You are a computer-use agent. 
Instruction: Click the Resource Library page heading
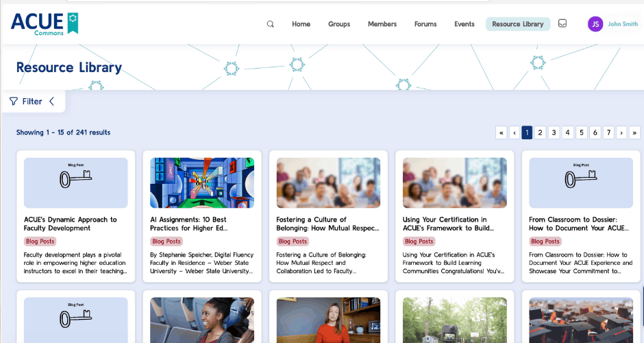coord(69,67)
